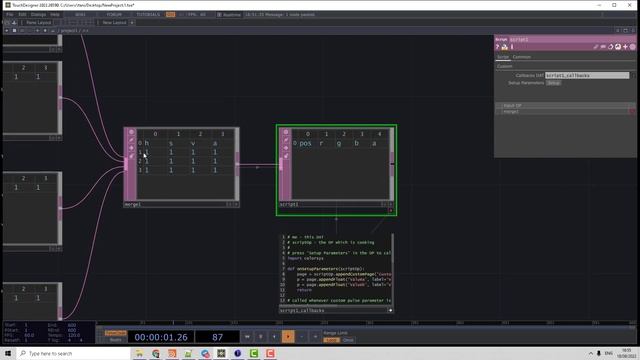Viewport: 640px width, 360px height.
Task: Open the Dialogs menu
Action: 38,14
